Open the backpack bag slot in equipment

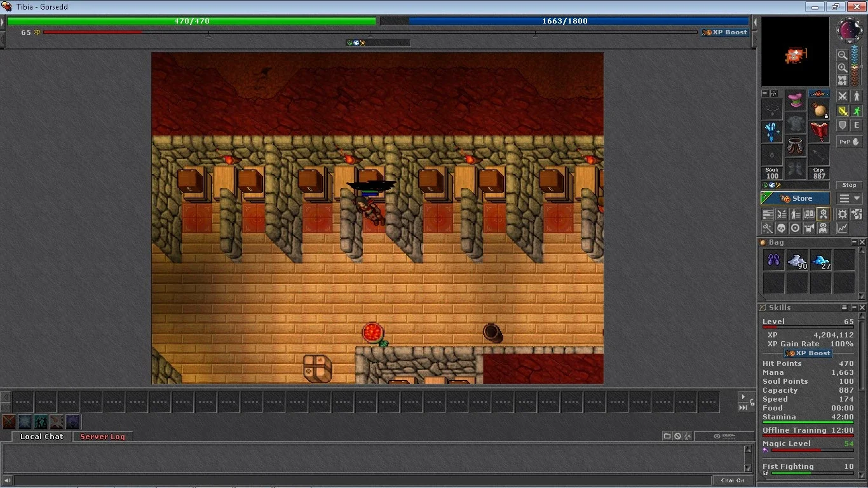[x=819, y=109]
